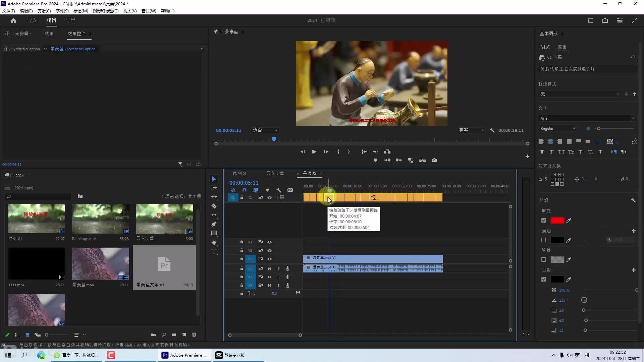Play the program monitor video

[314, 152]
